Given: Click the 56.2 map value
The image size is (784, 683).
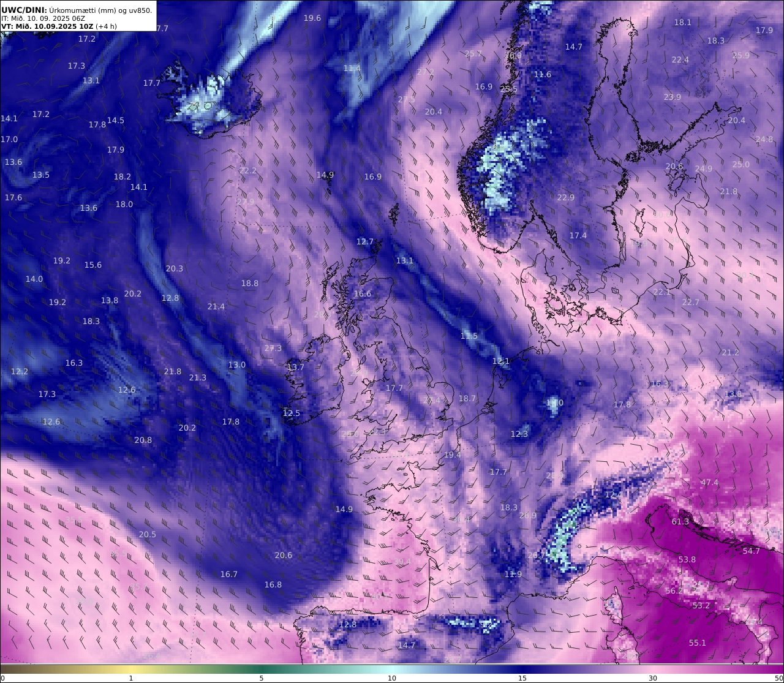Looking at the screenshot, I should pos(674,591).
